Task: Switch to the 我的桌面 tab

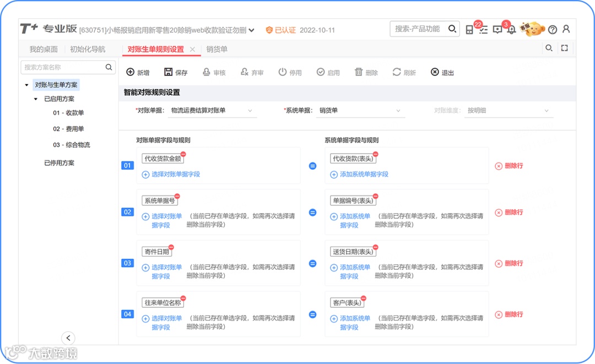Action: point(44,49)
